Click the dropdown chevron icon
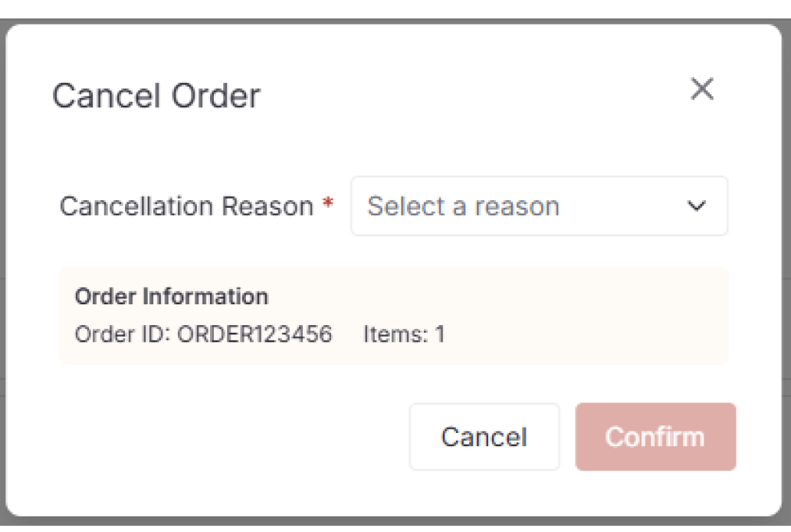Screen dimensions: 791x532 (696, 205)
